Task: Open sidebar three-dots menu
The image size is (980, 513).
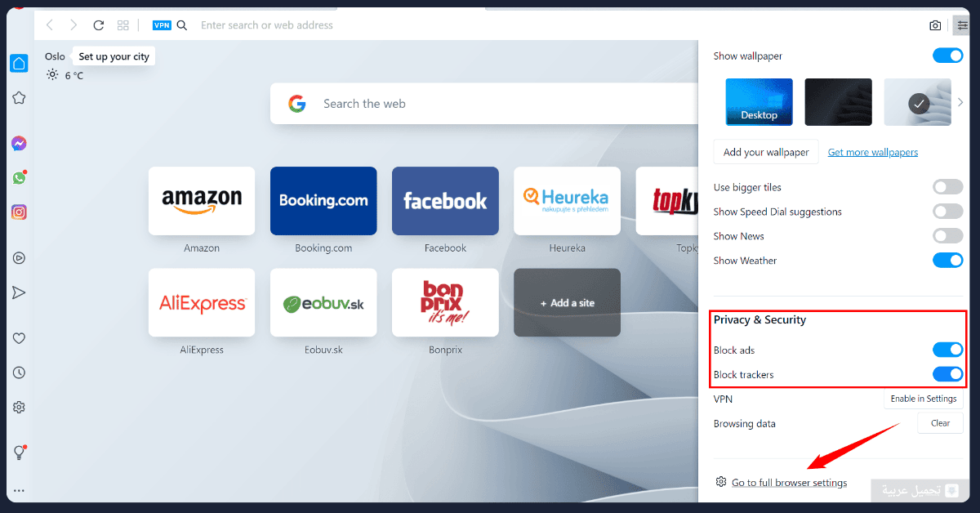Action: (x=19, y=491)
